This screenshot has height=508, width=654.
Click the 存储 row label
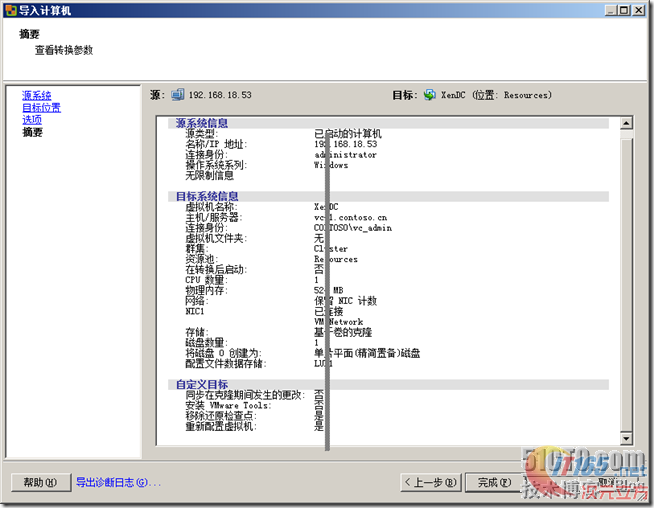click(196, 332)
